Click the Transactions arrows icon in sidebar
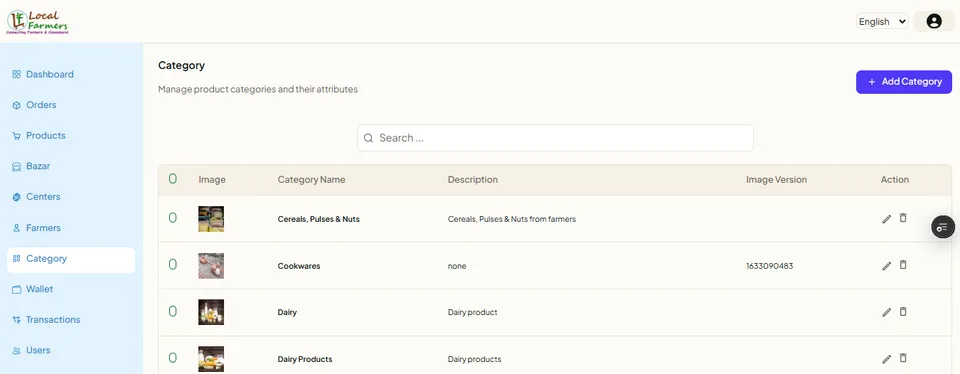Image resolution: width=960 pixels, height=374 pixels. click(x=17, y=320)
